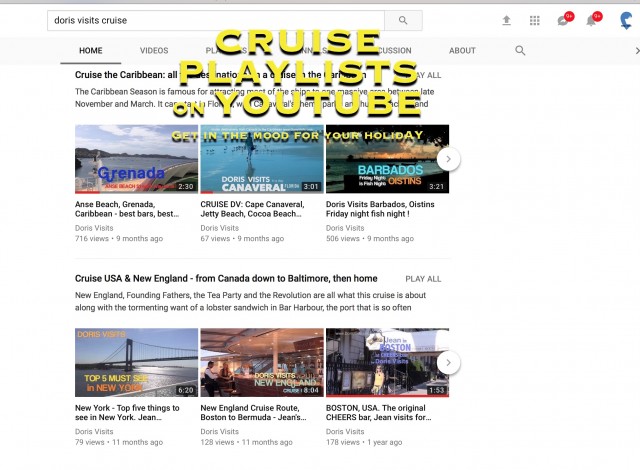
Task: Click the channel search magnifier icon
Action: pos(520,51)
